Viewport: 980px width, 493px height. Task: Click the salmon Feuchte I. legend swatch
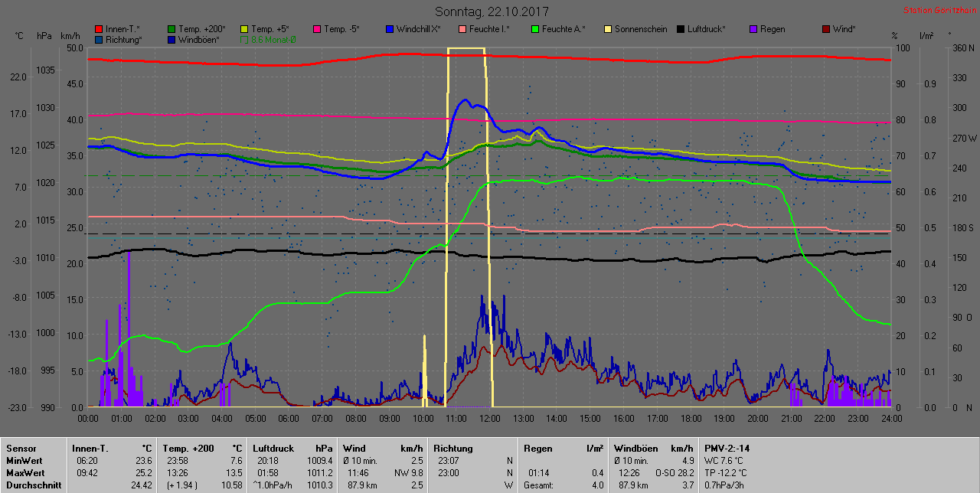pyautogui.click(x=462, y=29)
